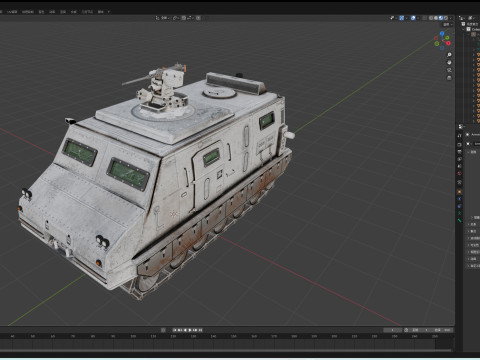Select Scene Collection row in outliner

tap(471, 24)
